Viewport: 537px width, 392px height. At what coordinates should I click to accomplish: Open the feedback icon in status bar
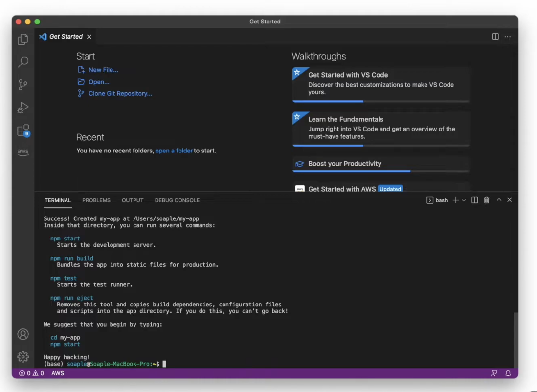pyautogui.click(x=493, y=373)
